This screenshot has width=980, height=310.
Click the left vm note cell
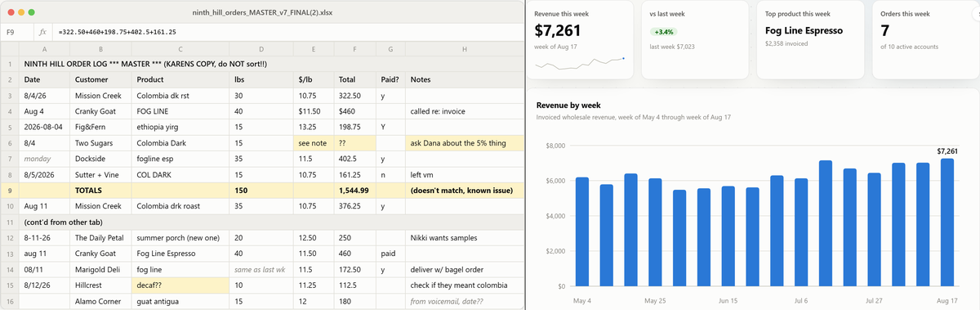pyautogui.click(x=464, y=174)
